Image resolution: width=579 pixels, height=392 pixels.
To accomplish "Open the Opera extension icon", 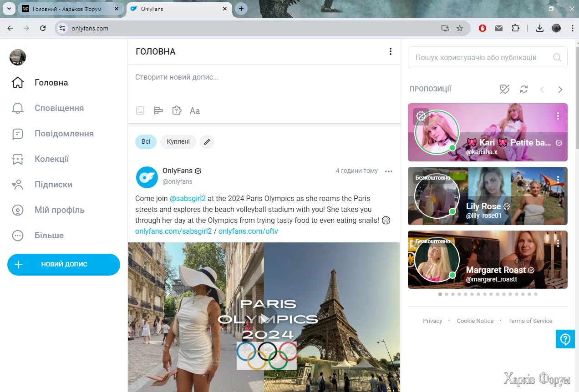I will 482,28.
